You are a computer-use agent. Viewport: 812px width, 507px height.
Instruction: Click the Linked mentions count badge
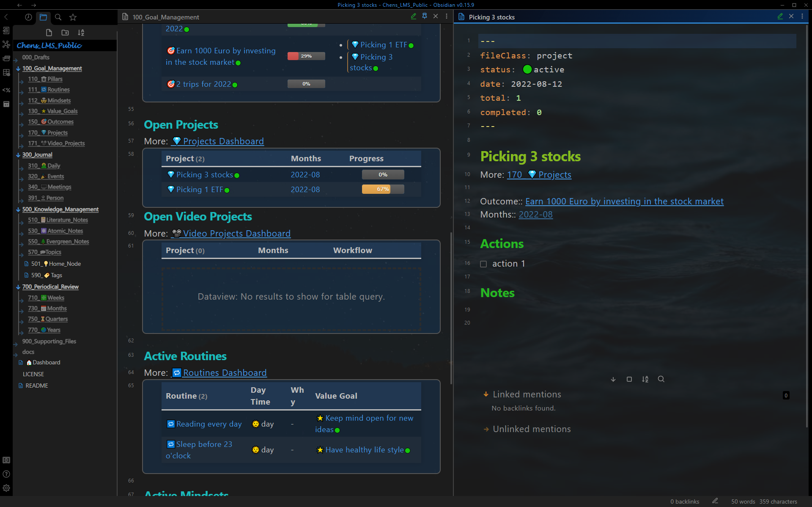click(x=786, y=395)
